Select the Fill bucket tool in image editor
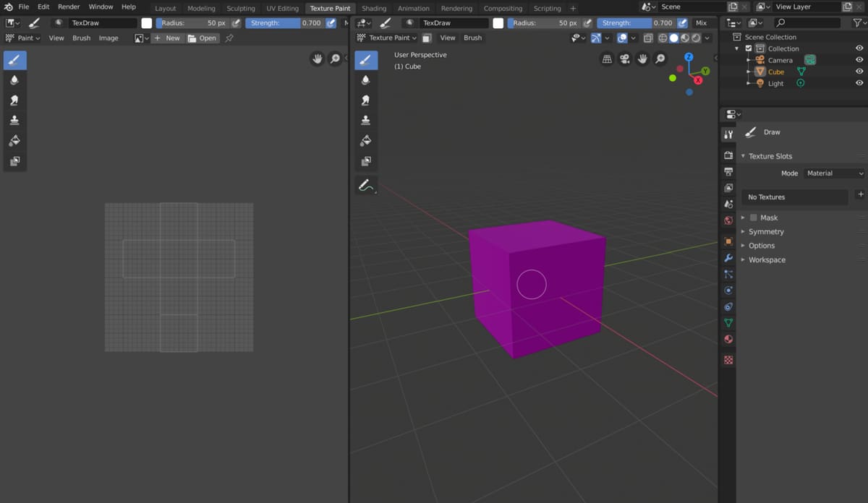 pos(14,141)
